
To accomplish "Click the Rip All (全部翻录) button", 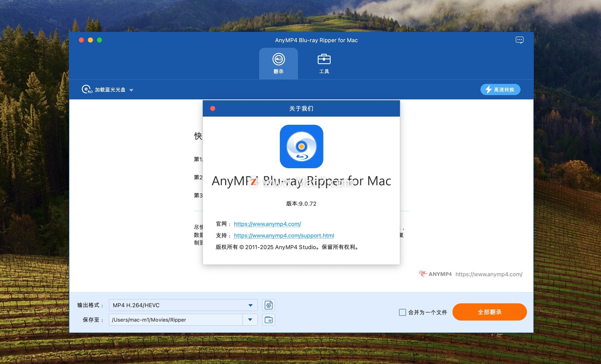I will tap(490, 312).
